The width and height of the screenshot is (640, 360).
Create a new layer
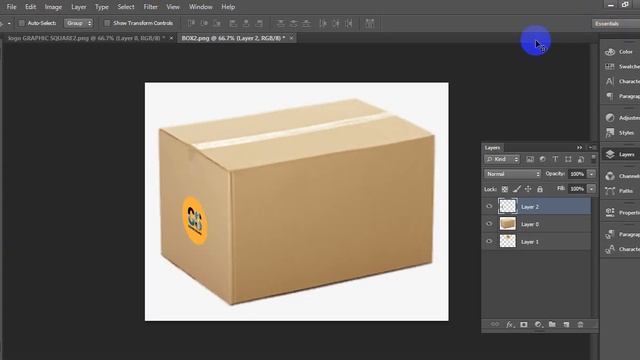tap(567, 324)
